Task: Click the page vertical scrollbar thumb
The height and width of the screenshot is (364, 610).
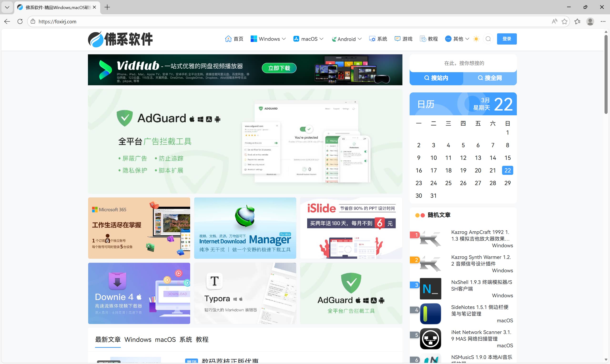Action: (x=606, y=74)
